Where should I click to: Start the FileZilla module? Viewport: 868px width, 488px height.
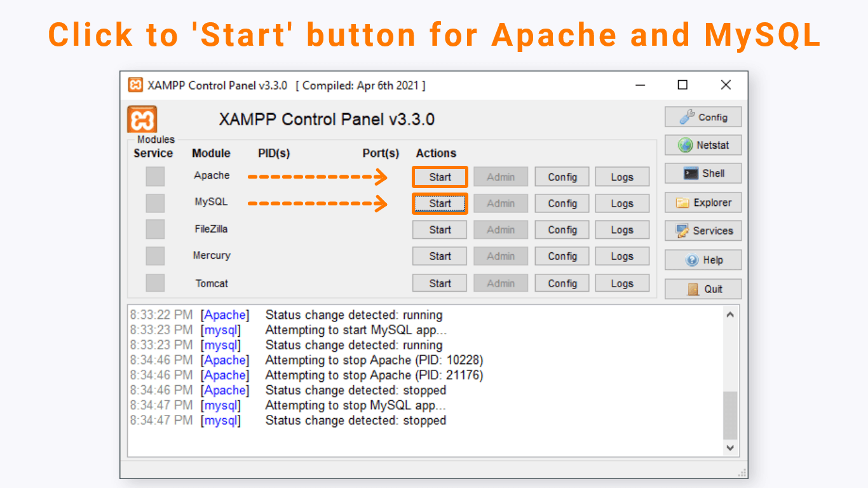pos(440,230)
